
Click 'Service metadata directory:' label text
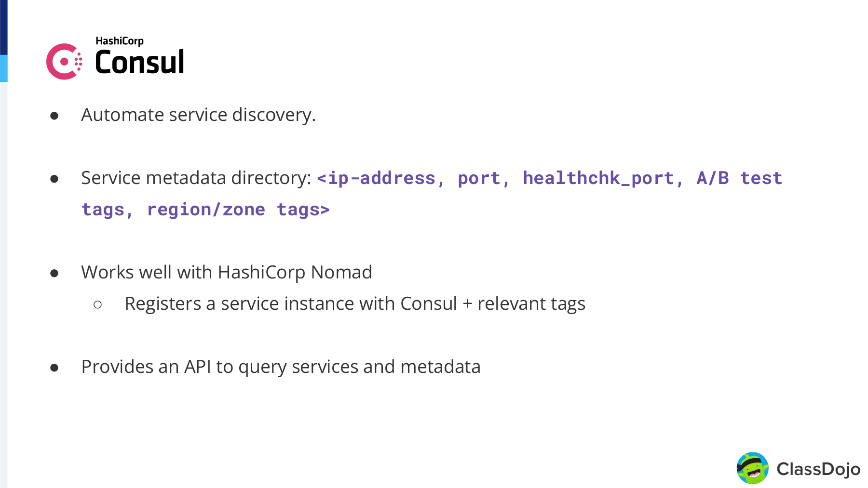pyautogui.click(x=196, y=178)
